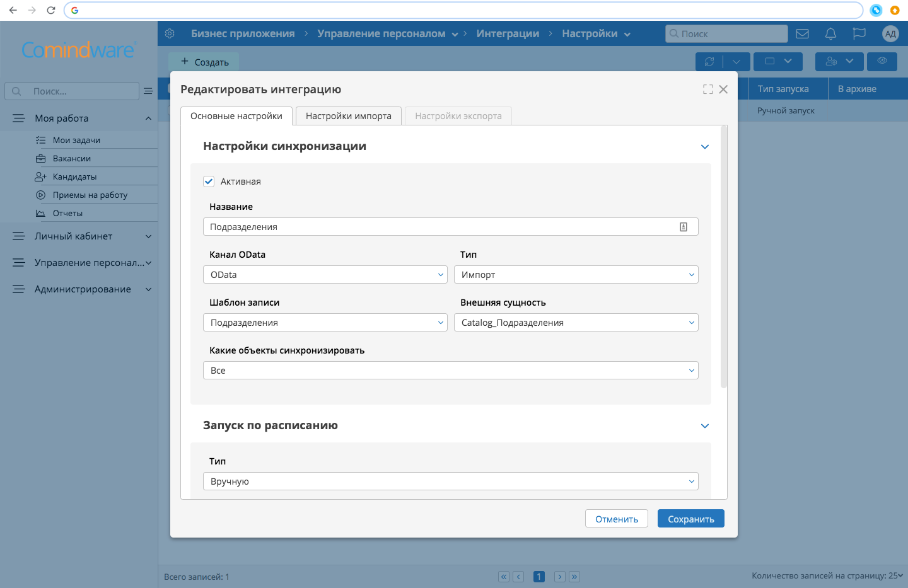Click the Отменить button
Image resolution: width=908 pixels, height=588 pixels.
[617, 519]
